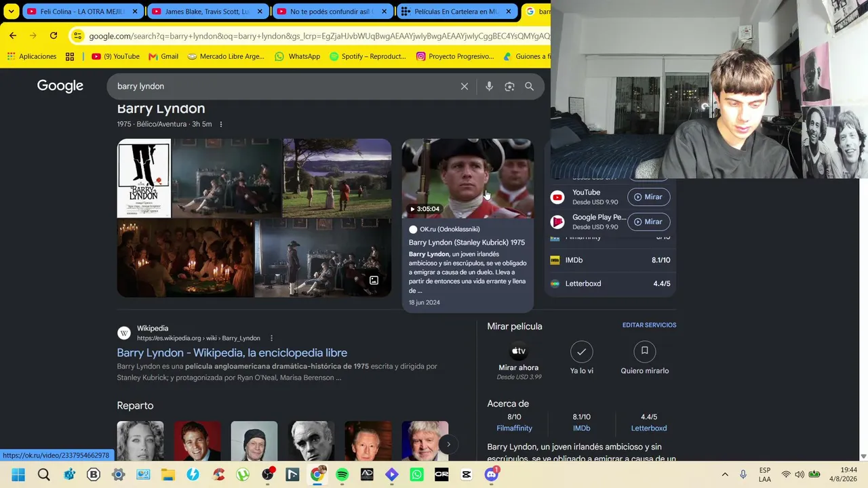Search by image with Google Lens

click(x=509, y=87)
